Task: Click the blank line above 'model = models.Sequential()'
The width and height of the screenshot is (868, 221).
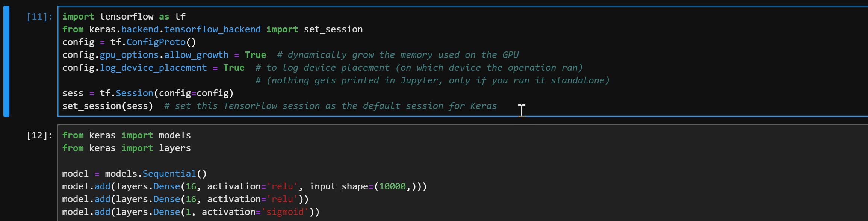Action: [x=150, y=161]
